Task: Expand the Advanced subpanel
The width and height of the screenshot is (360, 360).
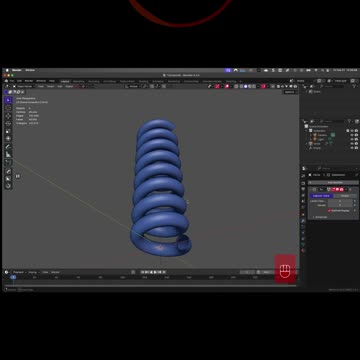Action: [320, 217]
